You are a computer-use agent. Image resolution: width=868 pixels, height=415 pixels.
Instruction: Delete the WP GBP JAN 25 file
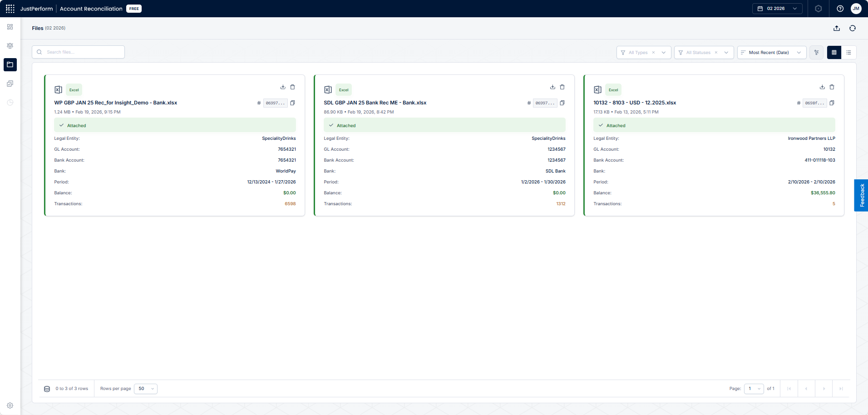pyautogui.click(x=293, y=87)
